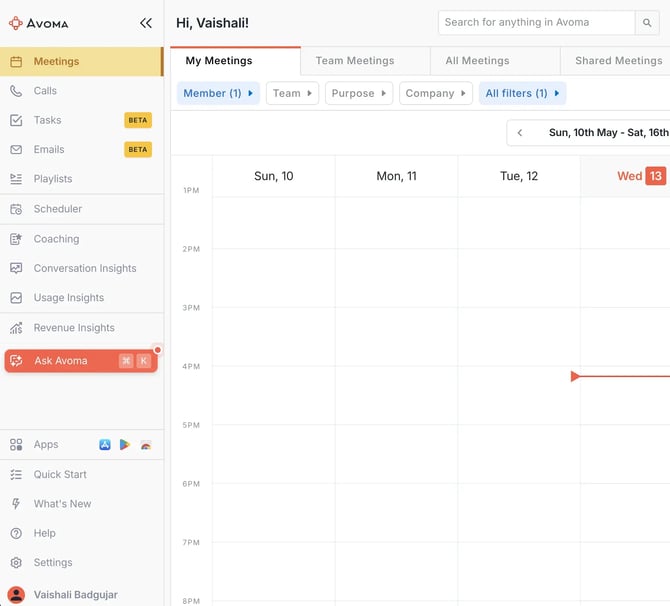The height and width of the screenshot is (606, 670).
Task: Open Conversation Insights chart icon
Action: [16, 268]
